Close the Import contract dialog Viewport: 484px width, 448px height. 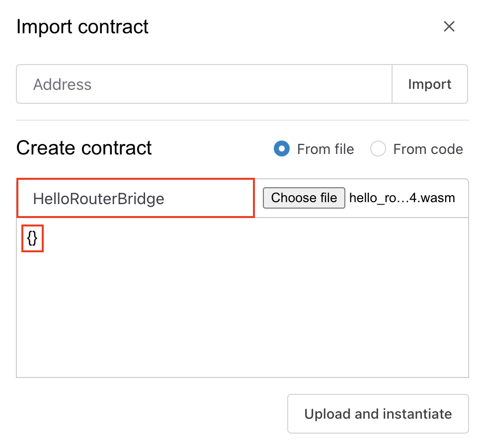point(449,26)
